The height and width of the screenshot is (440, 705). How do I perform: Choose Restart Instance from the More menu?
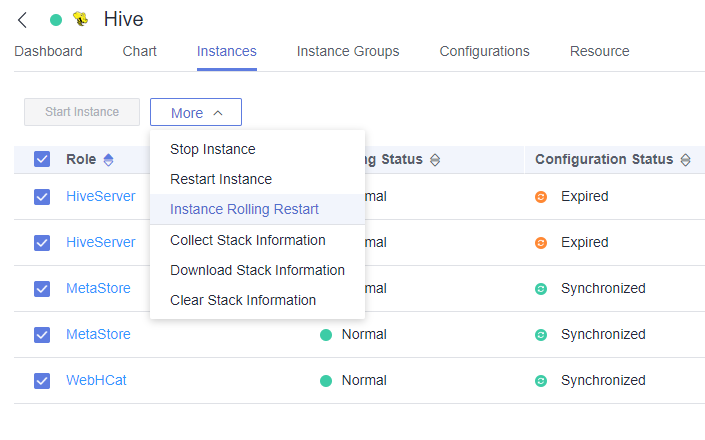(x=257, y=179)
